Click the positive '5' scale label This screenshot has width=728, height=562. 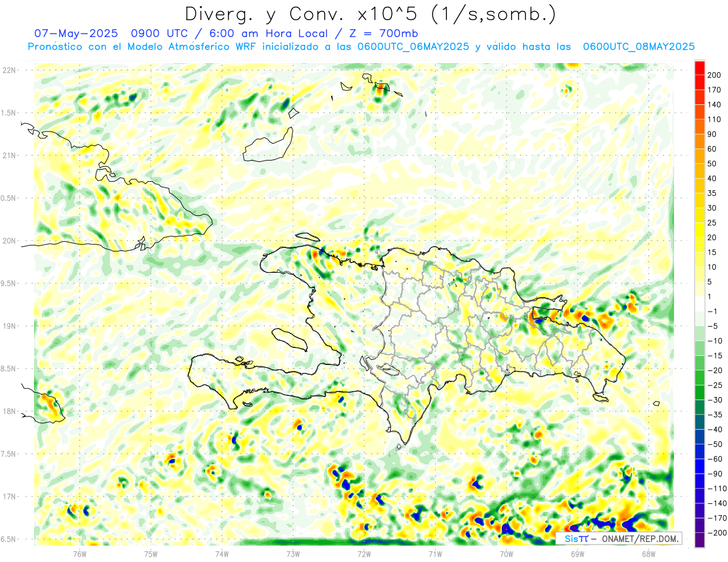(710, 282)
